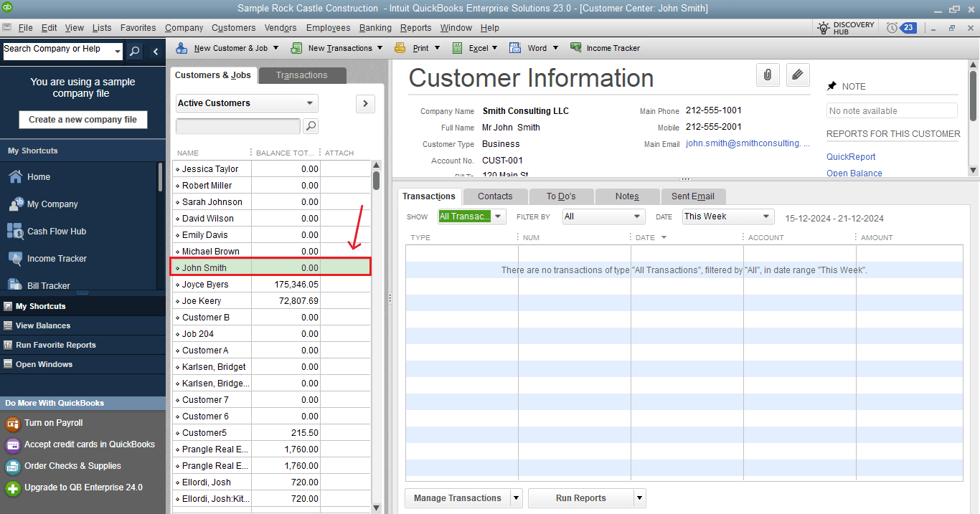
Task: Expand the Manage Transactions dropdown arrow
Action: 516,498
